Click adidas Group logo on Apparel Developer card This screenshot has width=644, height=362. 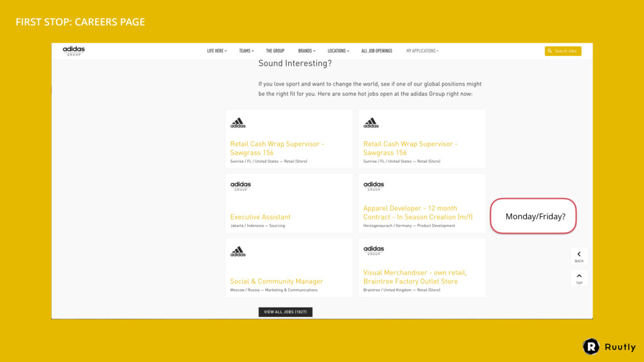coord(374,186)
